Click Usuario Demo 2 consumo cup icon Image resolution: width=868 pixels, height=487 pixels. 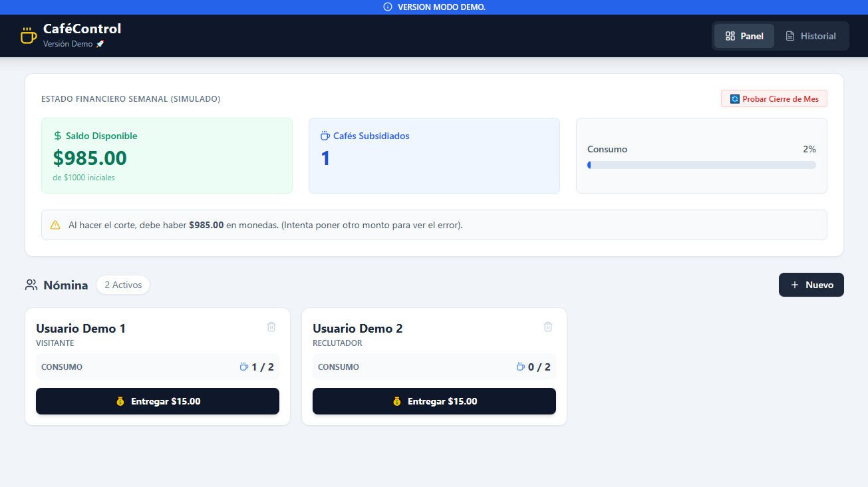(521, 367)
